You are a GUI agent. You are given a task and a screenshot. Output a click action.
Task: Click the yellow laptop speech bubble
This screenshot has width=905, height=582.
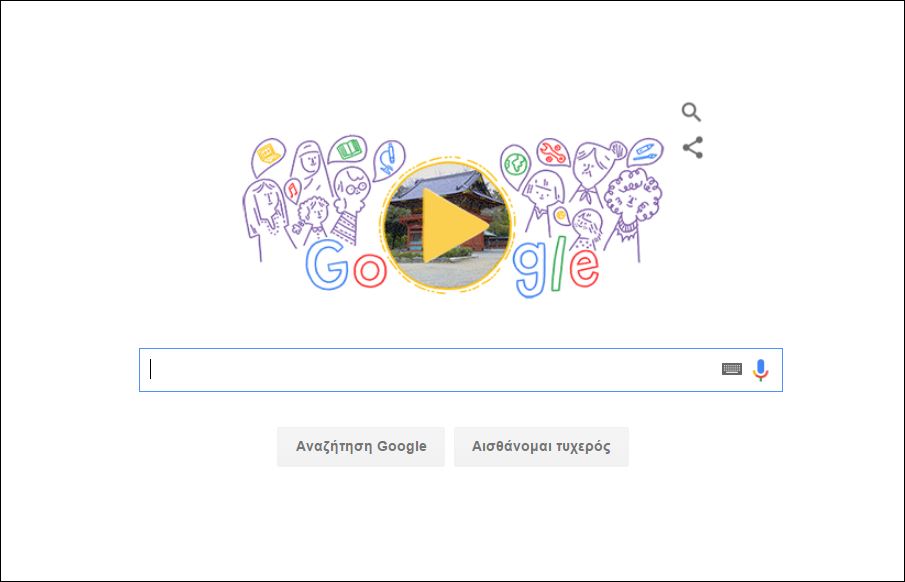[x=268, y=154]
